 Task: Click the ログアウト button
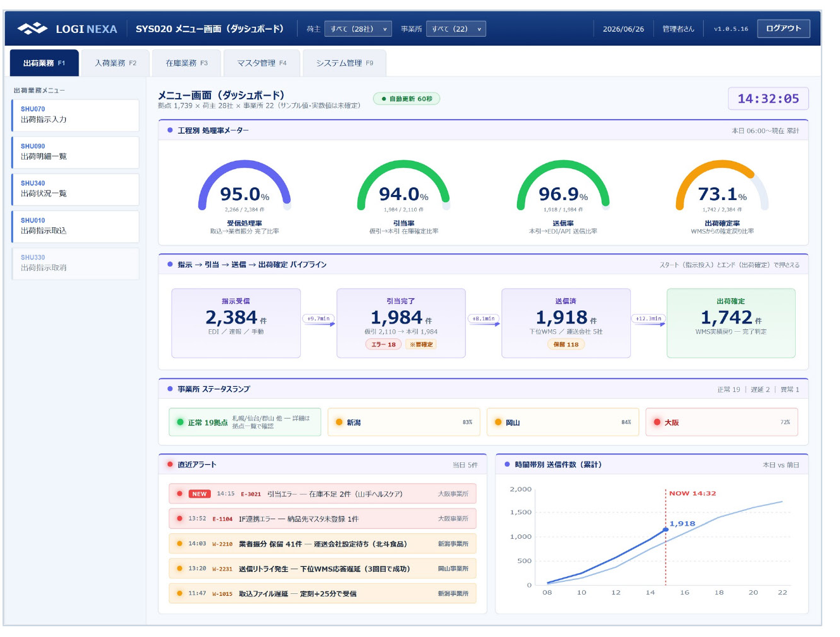click(x=783, y=28)
